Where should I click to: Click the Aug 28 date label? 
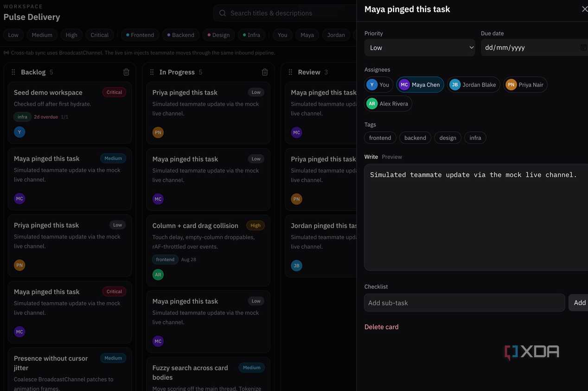[188, 259]
